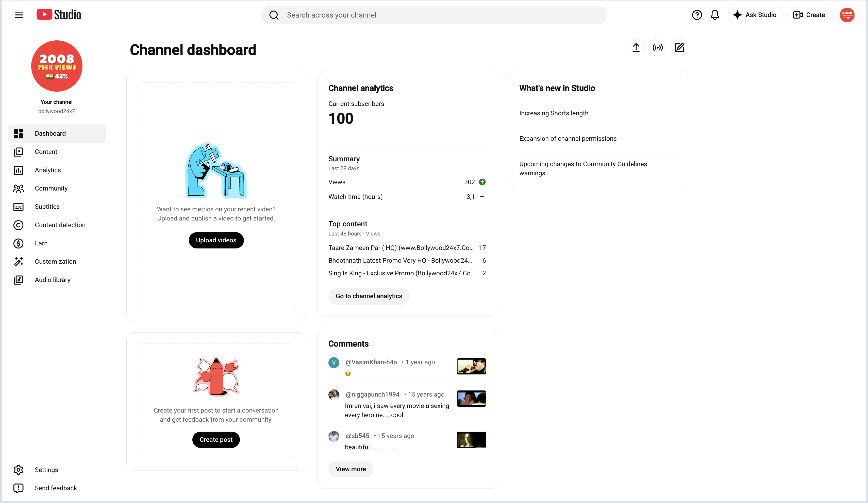Click @VasimKhan-h4o's round V avatar
This screenshot has height=503, width=868.
click(334, 362)
